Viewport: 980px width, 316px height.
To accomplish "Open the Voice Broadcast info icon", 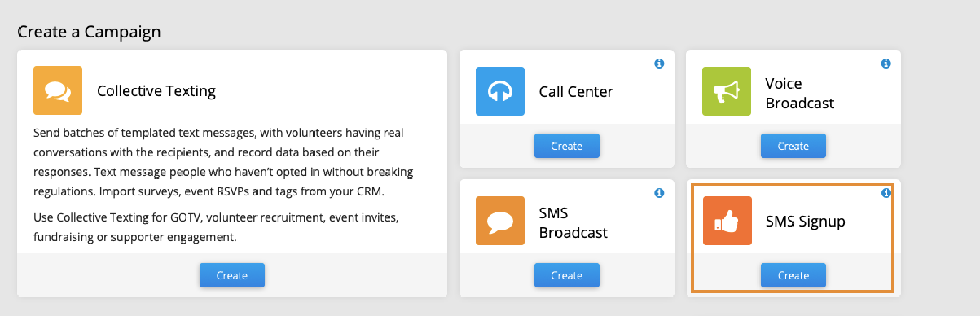I will [x=886, y=64].
